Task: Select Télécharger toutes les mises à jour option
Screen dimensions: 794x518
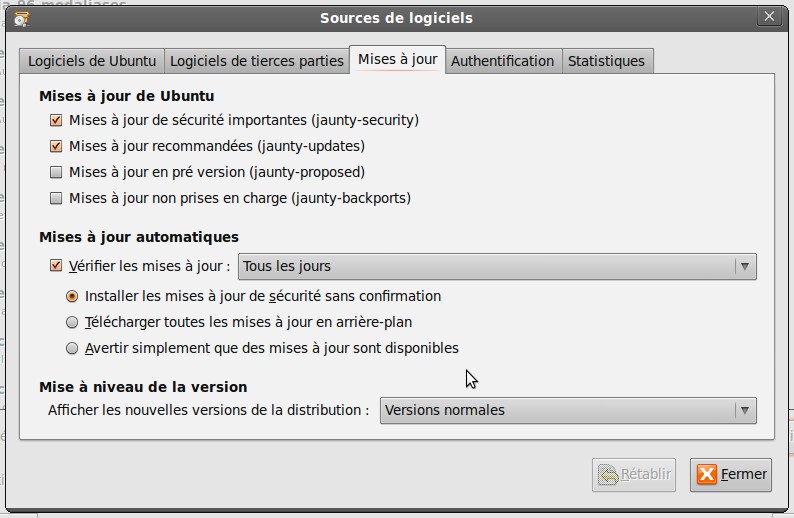Action: (72, 322)
